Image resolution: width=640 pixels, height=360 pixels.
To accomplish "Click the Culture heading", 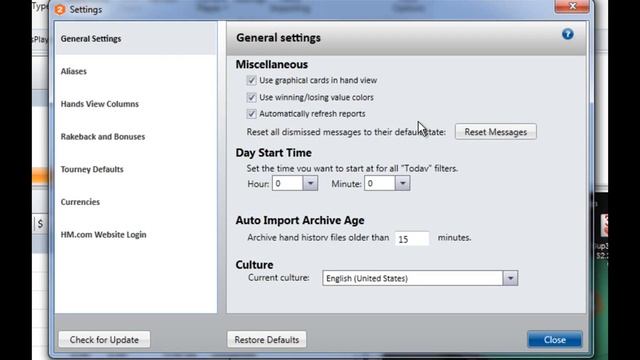I will 254,265.
